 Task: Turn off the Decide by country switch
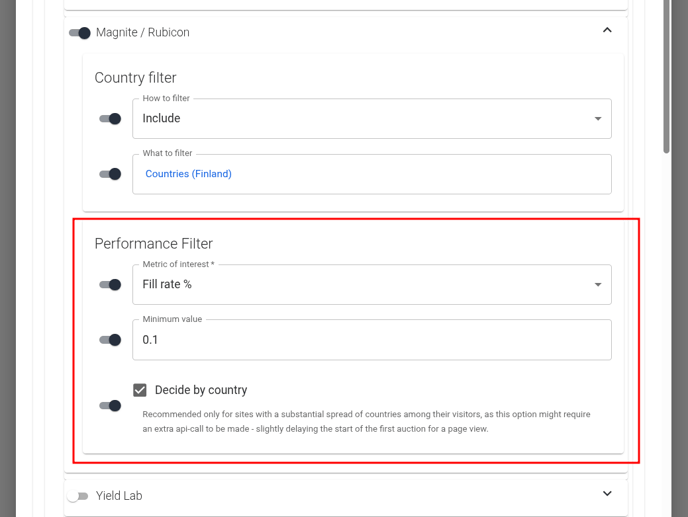click(x=110, y=405)
